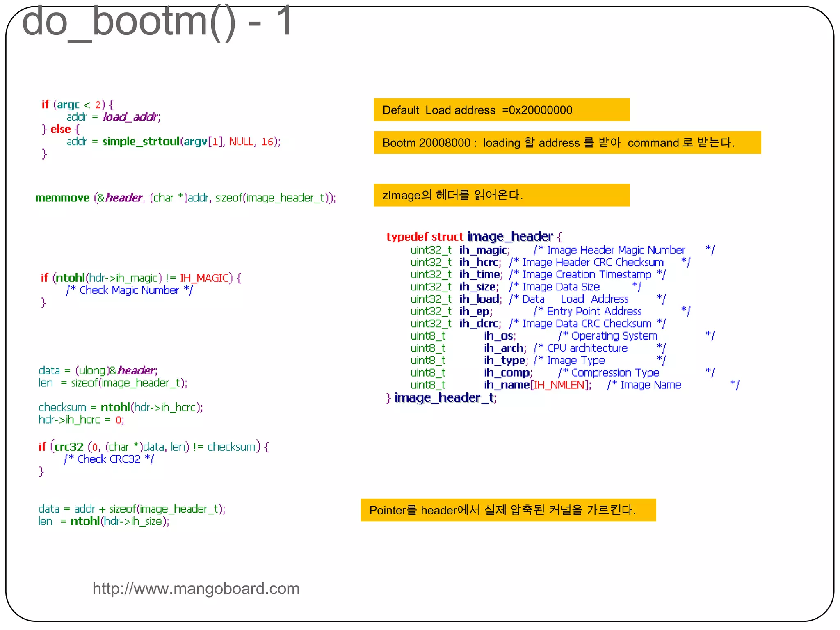Click the yellow note "Default Load address =0x20000000"
This screenshot has width=840, height=630.
502,110
